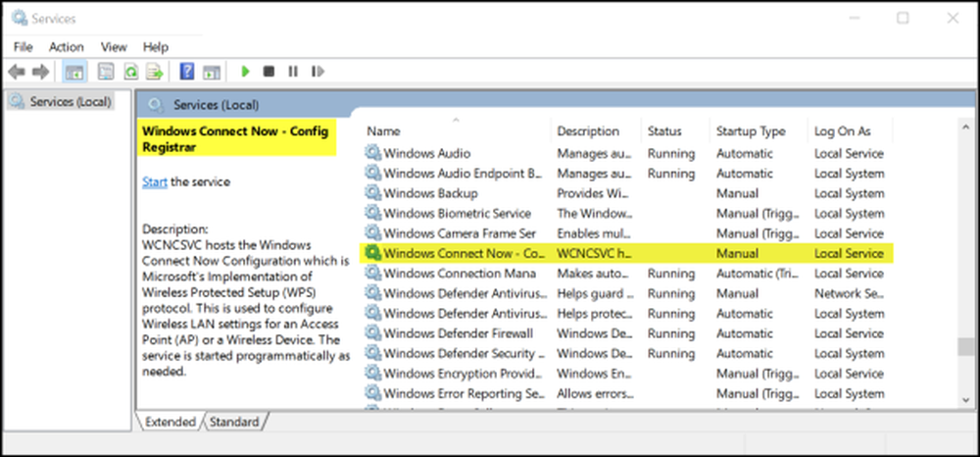
Task: Click the Refresh toolbar icon
Action: tap(130, 72)
